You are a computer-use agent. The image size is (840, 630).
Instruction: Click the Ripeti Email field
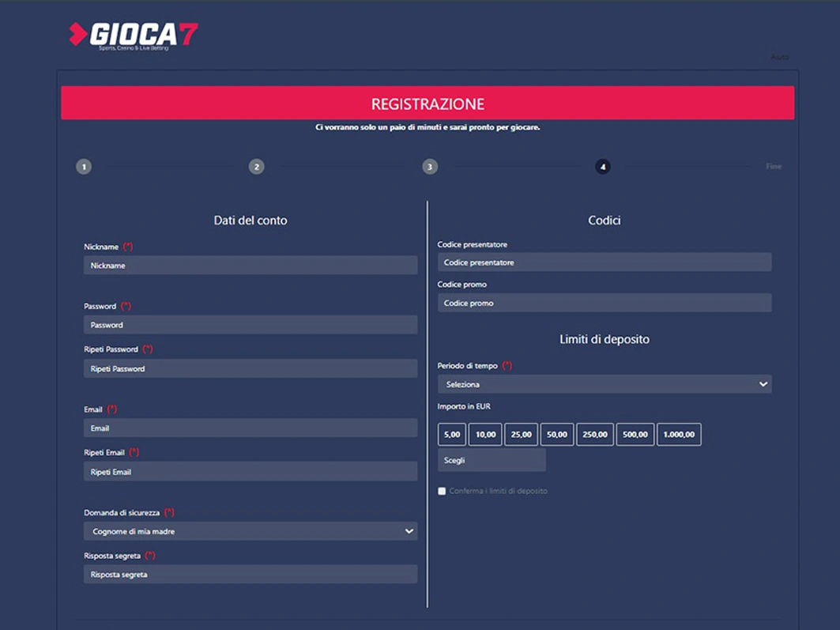point(250,471)
